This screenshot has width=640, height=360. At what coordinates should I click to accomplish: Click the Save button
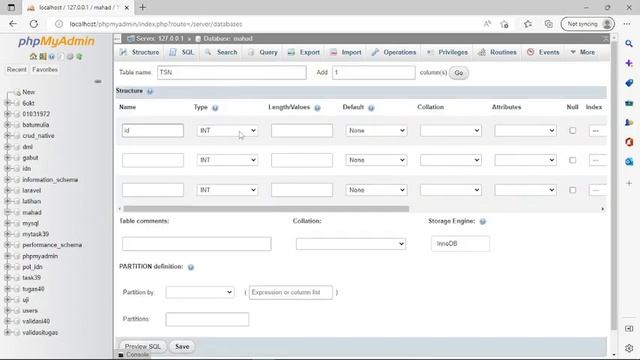182,347
